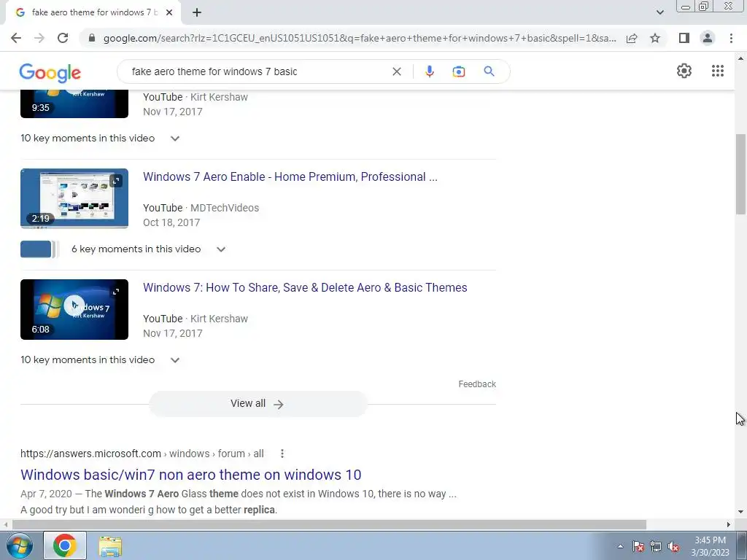The height and width of the screenshot is (560, 747).
Task: Open the Chrome three-dot menu
Action: tap(731, 38)
